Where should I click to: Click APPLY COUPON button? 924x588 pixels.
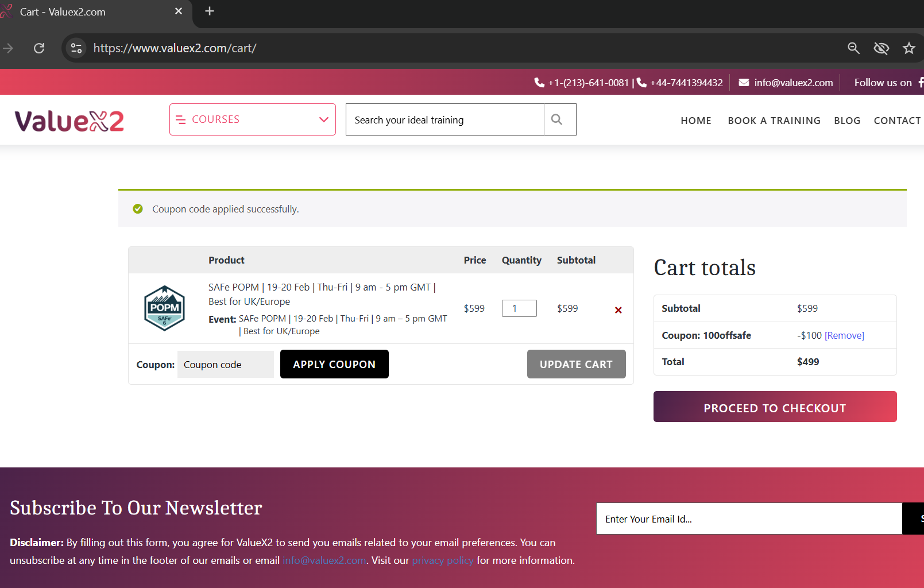point(334,363)
